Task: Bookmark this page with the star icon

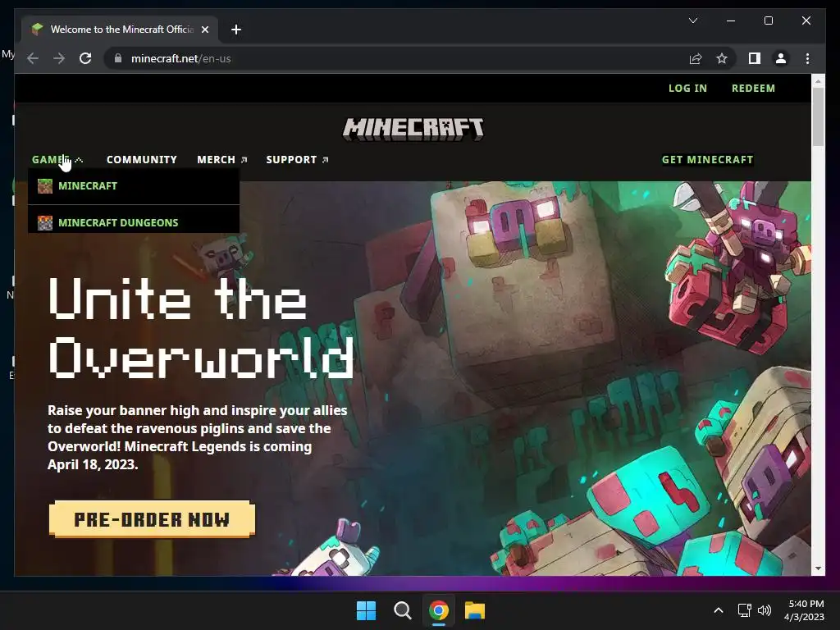Action: coord(722,58)
